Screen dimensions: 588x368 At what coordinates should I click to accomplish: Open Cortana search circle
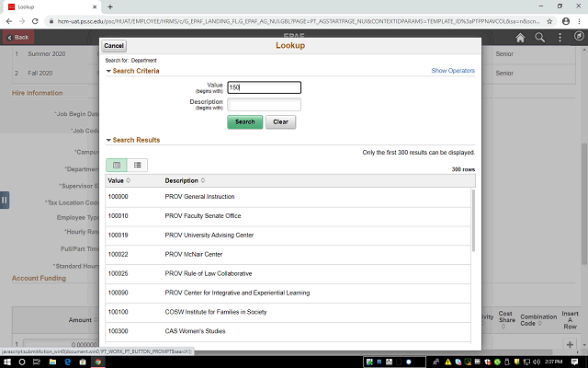[x=22, y=362]
